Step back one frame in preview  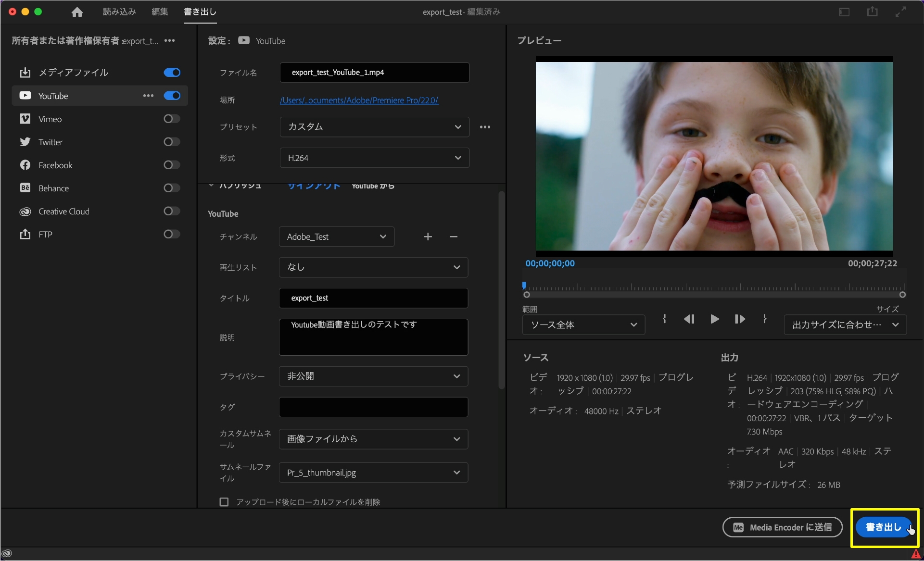pos(689,319)
